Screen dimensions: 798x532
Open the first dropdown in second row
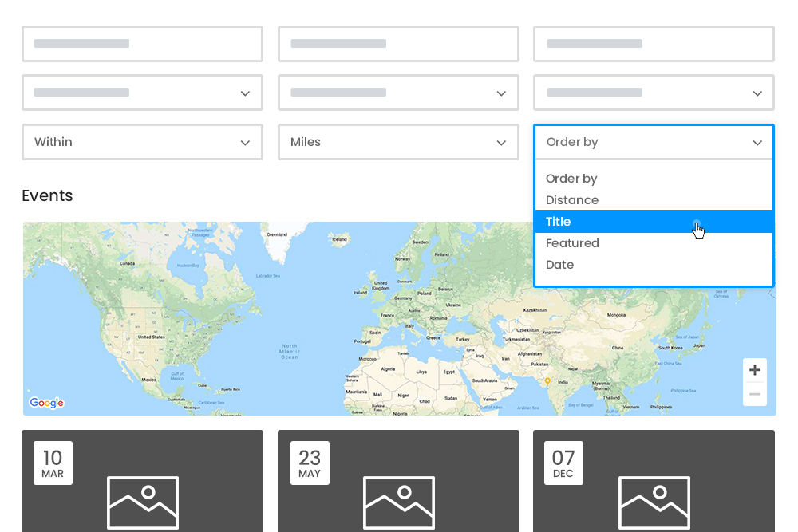click(142, 93)
